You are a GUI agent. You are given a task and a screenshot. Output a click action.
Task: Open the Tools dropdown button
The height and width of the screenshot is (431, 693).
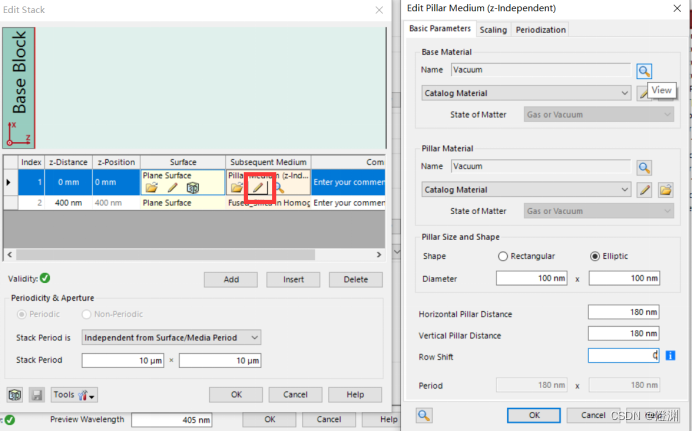click(74, 394)
